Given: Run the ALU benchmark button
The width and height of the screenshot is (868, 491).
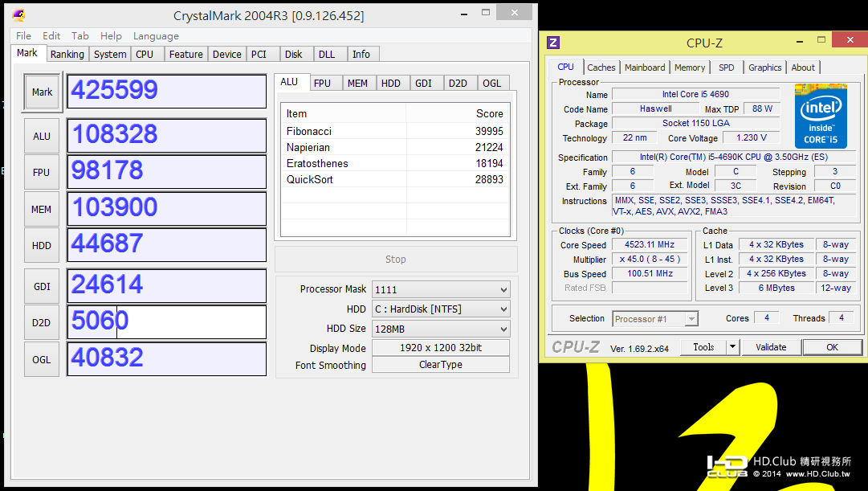Looking at the screenshot, I should coord(42,137).
